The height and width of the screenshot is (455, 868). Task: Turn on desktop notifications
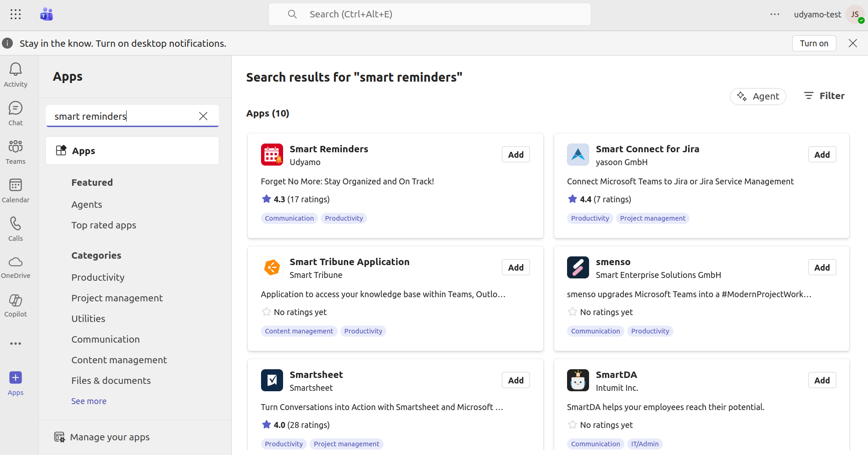click(814, 43)
